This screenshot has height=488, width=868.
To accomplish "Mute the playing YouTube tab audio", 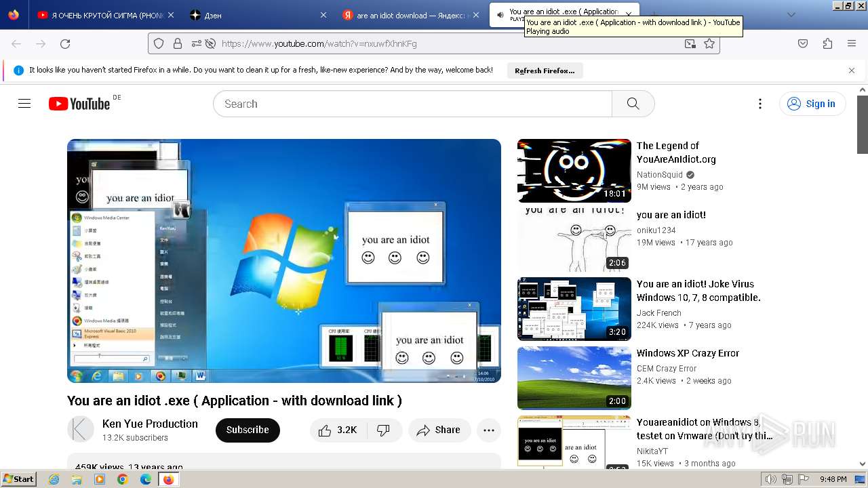I will (500, 15).
